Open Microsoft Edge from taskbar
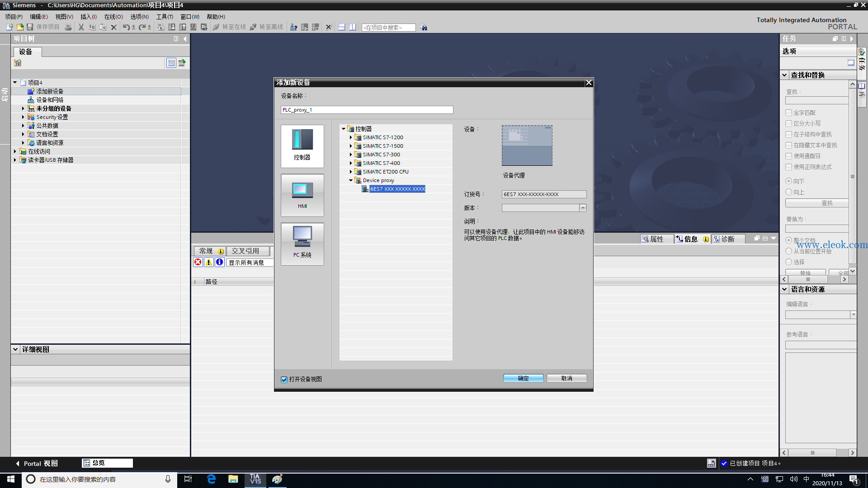This screenshot has height=488, width=868. point(211,479)
